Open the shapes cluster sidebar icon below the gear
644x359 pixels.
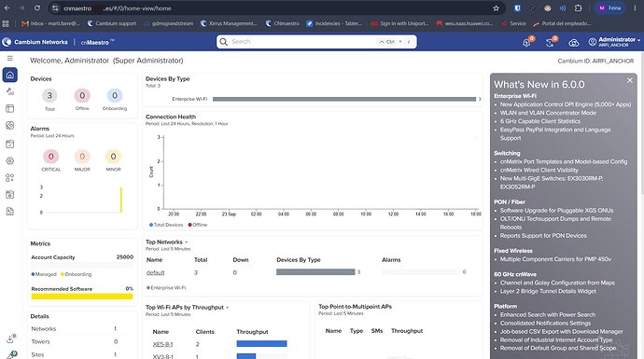point(10,178)
